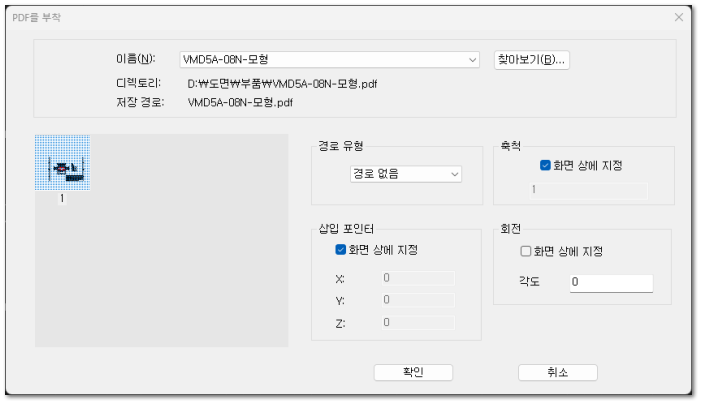701x404 pixels.
Task: Click the X coordinate input field
Action: (x=418, y=278)
